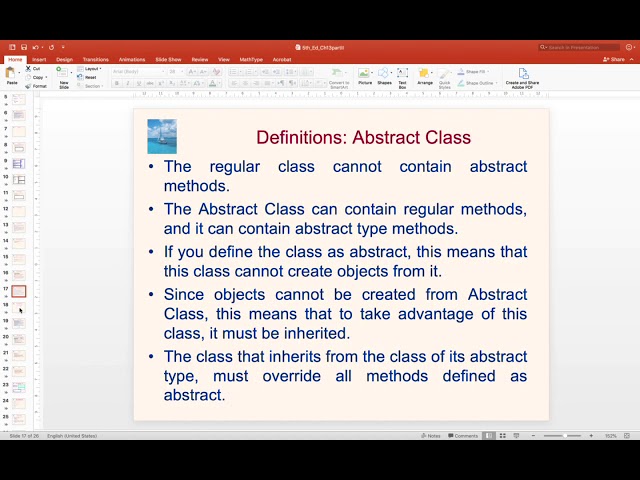The height and width of the screenshot is (480, 640).
Task: Toggle Bold formatting
Action: pos(117,83)
